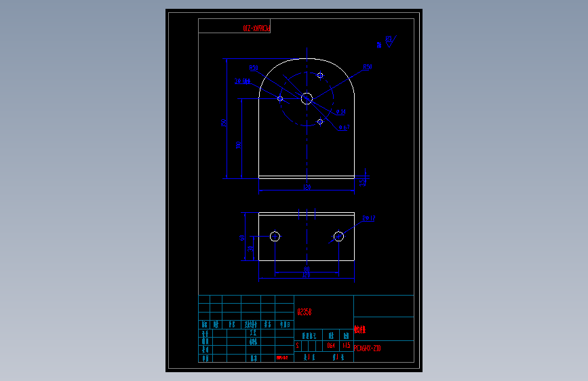Click the Q235B material text in title block
The height and width of the screenshot is (381, 588).
click(304, 312)
